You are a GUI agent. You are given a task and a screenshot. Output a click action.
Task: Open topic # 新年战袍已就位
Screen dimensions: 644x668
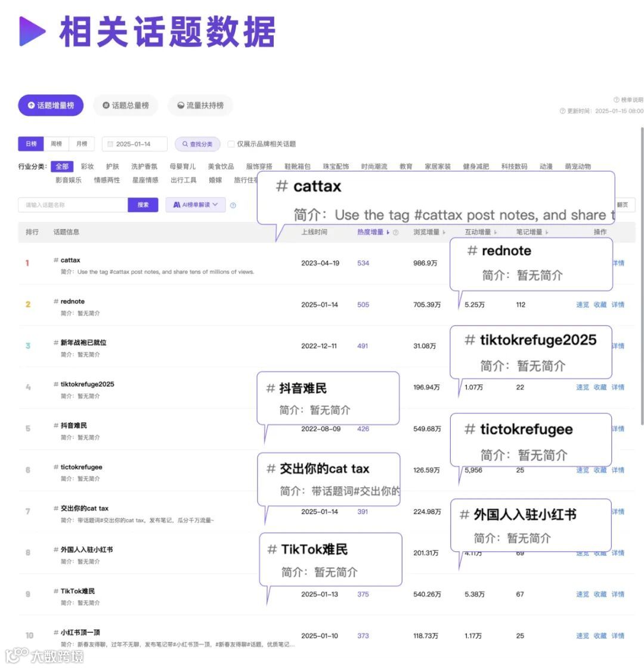[x=80, y=342]
